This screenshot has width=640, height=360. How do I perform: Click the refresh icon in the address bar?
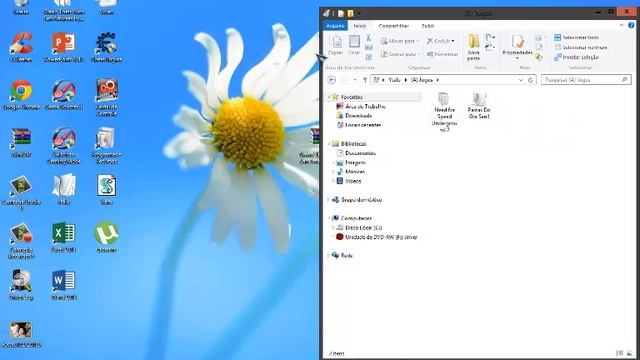tap(530, 80)
